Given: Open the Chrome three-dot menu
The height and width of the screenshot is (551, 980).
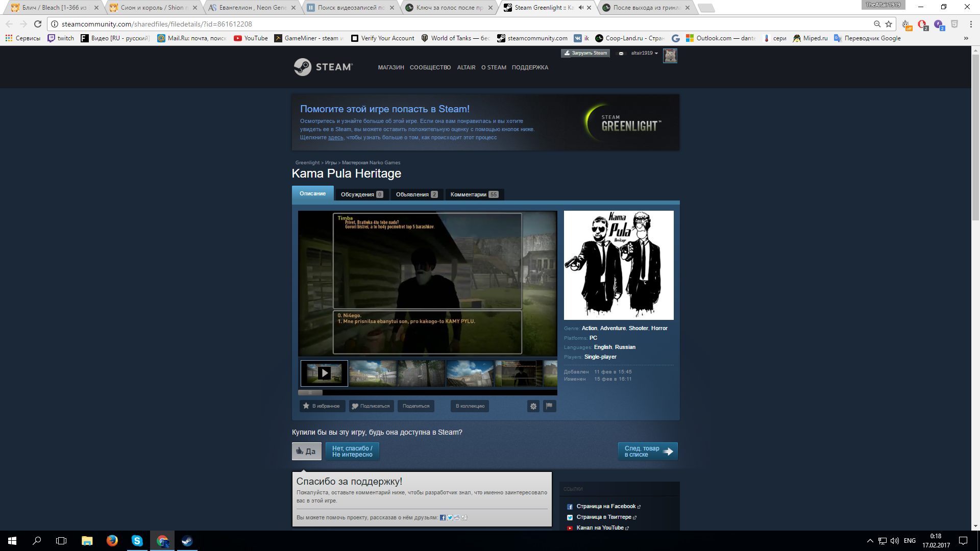Looking at the screenshot, I should coord(970,24).
